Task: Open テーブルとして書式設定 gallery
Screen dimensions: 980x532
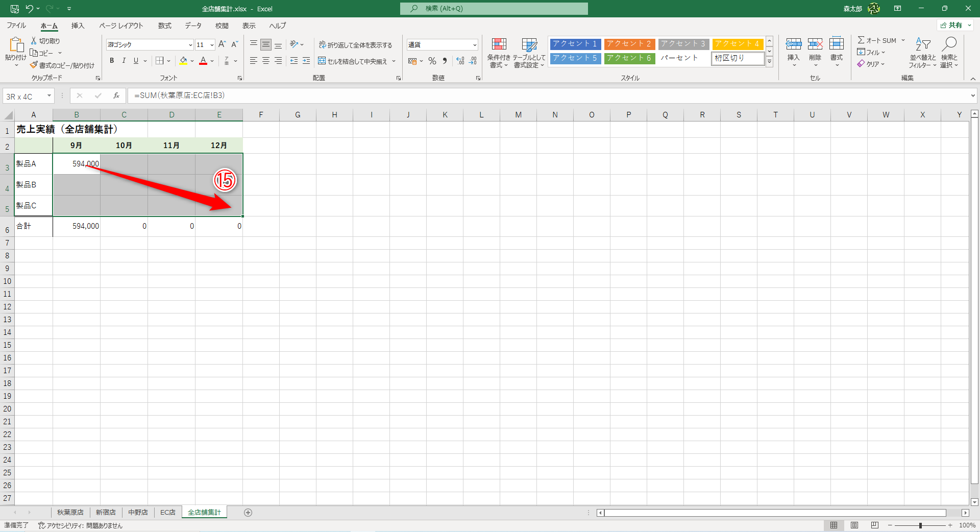Action: [x=529, y=53]
